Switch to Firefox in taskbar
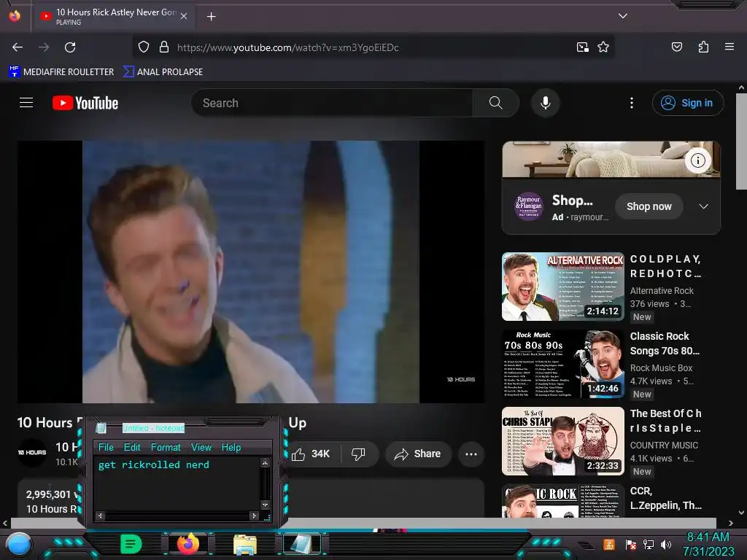 point(188,544)
